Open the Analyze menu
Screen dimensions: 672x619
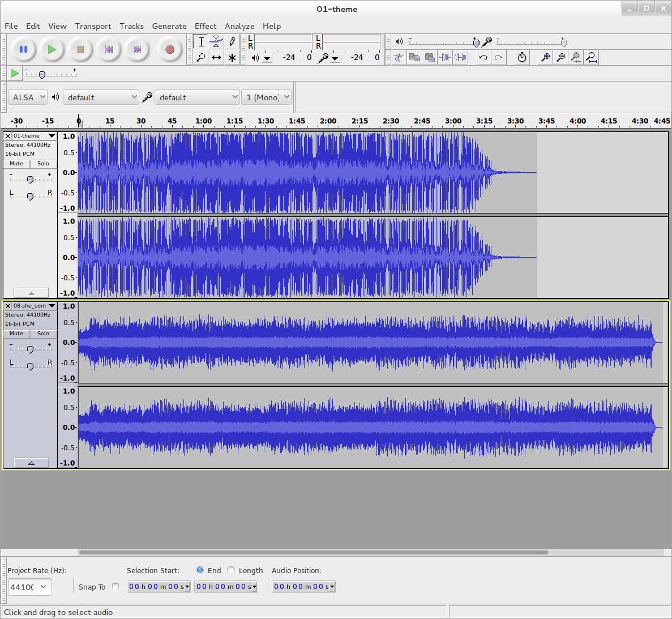tap(239, 26)
